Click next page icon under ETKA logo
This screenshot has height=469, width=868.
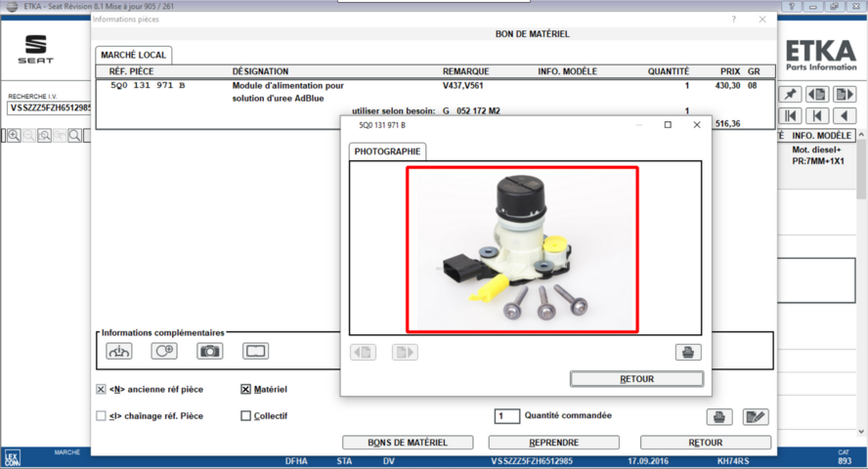[x=845, y=94]
